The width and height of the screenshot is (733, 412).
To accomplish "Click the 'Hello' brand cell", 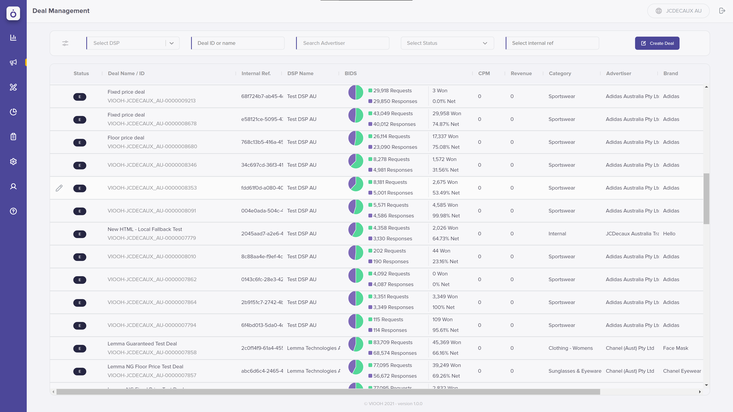I will 669,234.
